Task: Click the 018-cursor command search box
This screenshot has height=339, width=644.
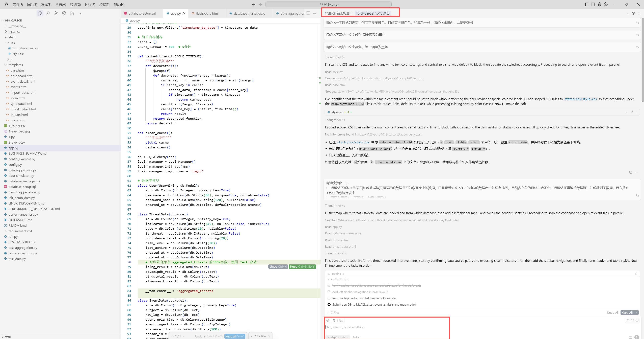Action: (x=328, y=5)
